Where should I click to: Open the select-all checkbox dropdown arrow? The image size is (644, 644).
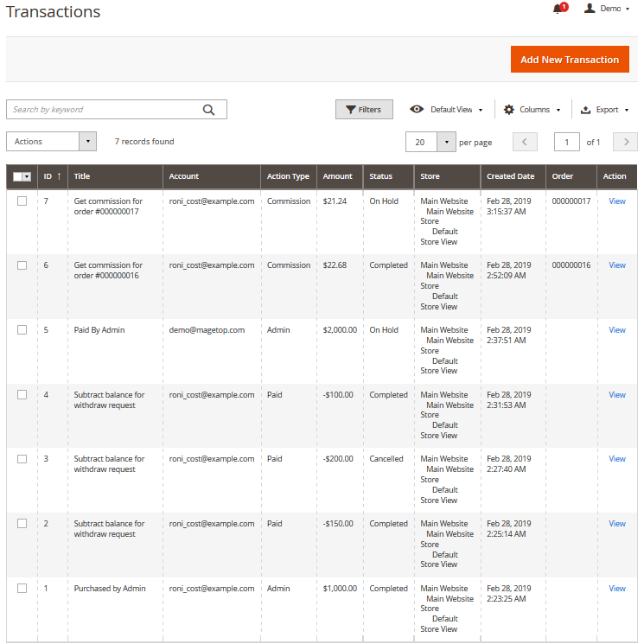[x=28, y=176]
